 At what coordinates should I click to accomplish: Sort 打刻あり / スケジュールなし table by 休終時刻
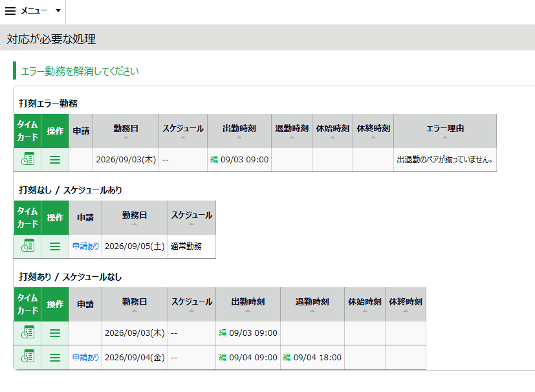(x=406, y=304)
